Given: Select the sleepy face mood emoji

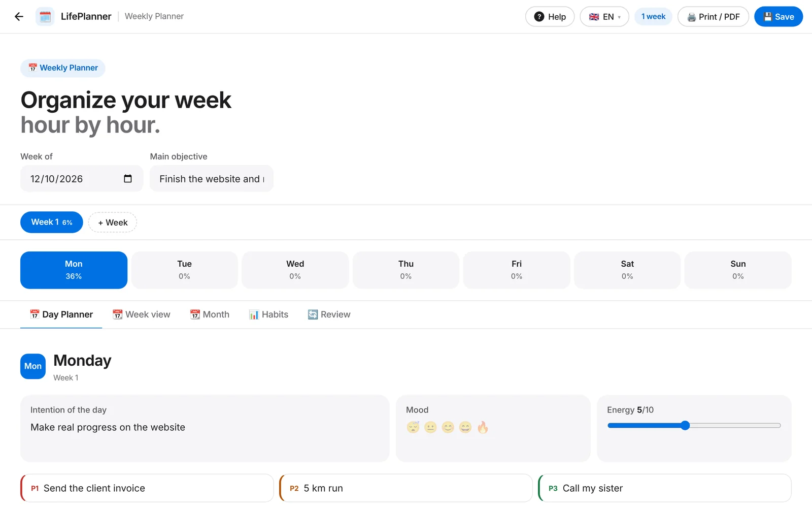Looking at the screenshot, I should point(413,427).
